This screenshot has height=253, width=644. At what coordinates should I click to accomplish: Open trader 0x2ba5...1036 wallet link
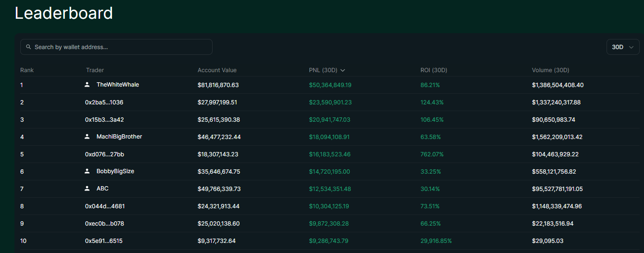point(101,102)
